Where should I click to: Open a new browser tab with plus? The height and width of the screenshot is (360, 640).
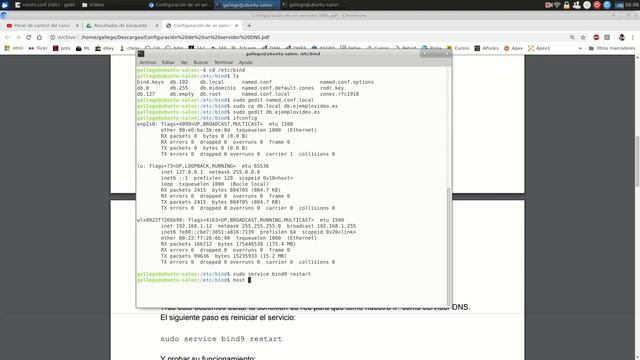click(249, 25)
